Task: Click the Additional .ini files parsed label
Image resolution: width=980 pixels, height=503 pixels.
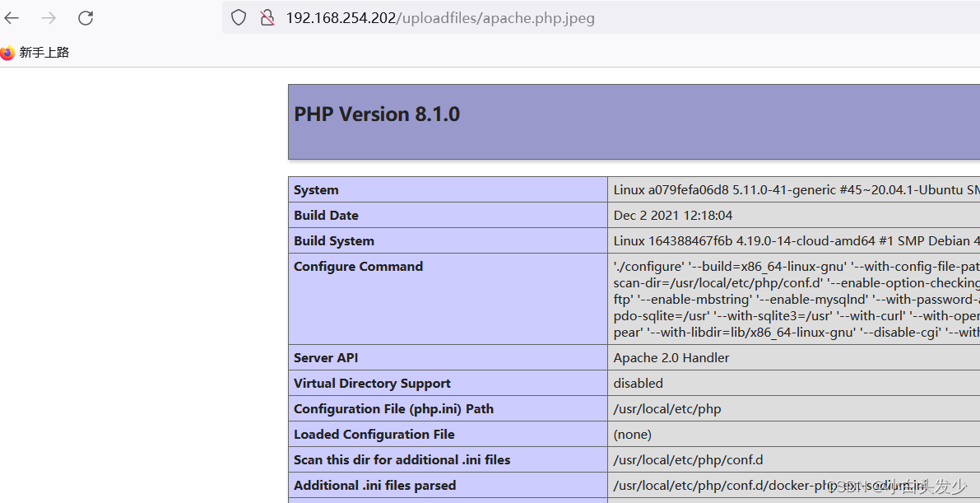Action: tap(375, 486)
